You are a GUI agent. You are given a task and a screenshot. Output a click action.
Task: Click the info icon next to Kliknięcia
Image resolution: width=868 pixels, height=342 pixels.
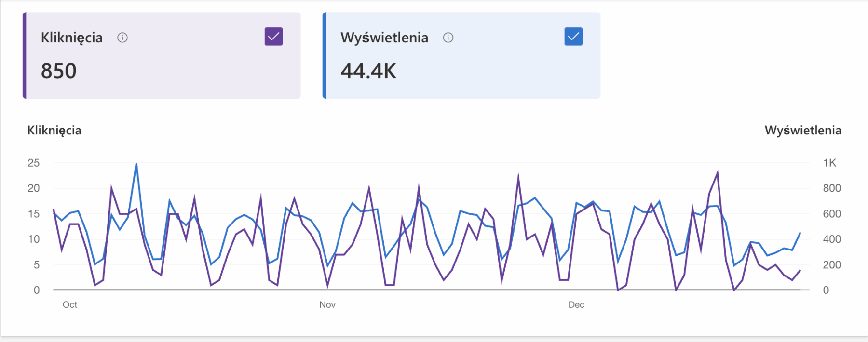click(x=122, y=38)
